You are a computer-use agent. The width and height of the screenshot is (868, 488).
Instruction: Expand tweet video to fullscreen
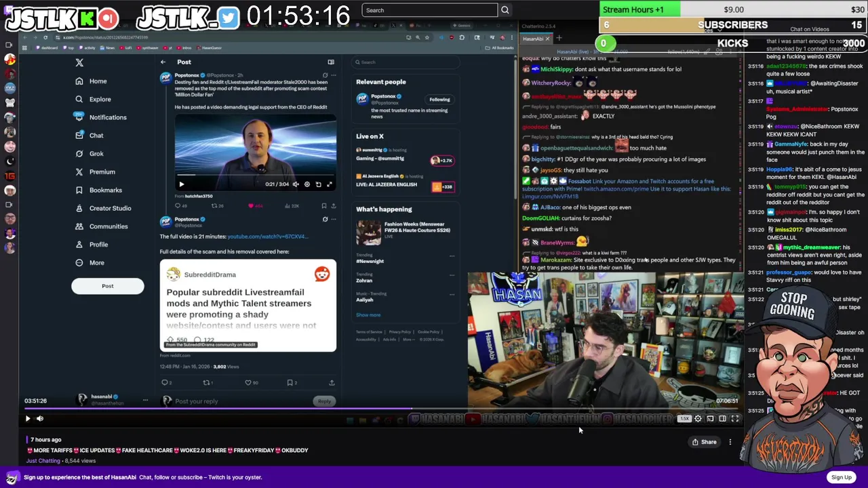click(x=330, y=184)
